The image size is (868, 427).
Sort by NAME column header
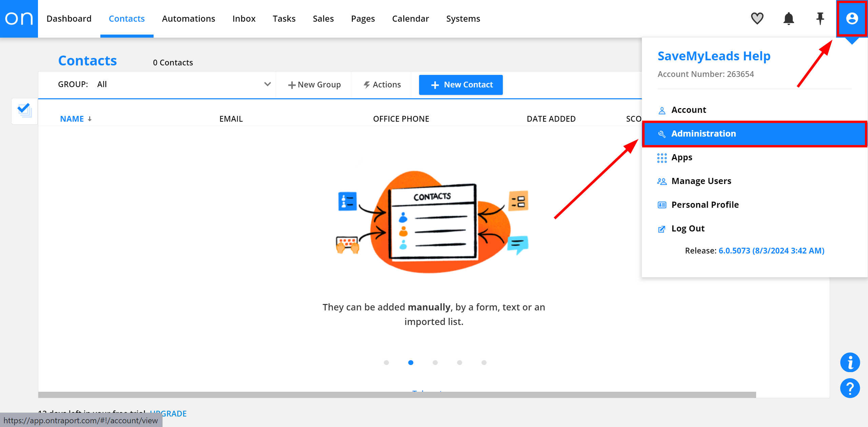72,119
